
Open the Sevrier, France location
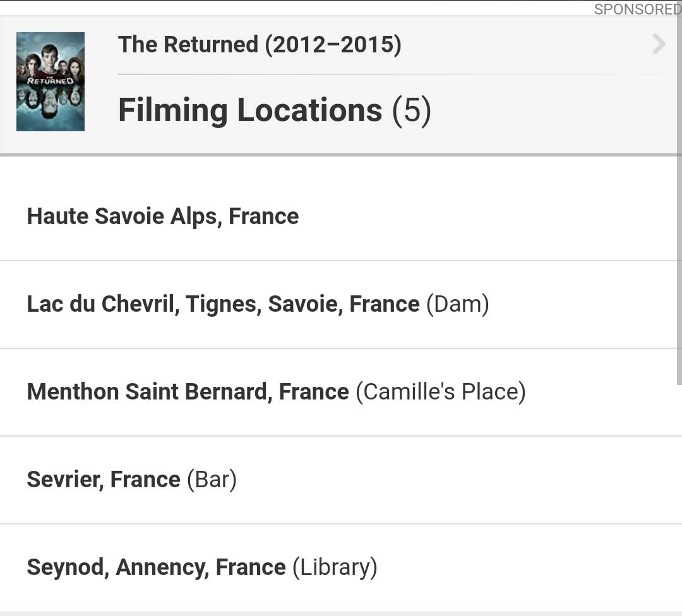click(104, 480)
